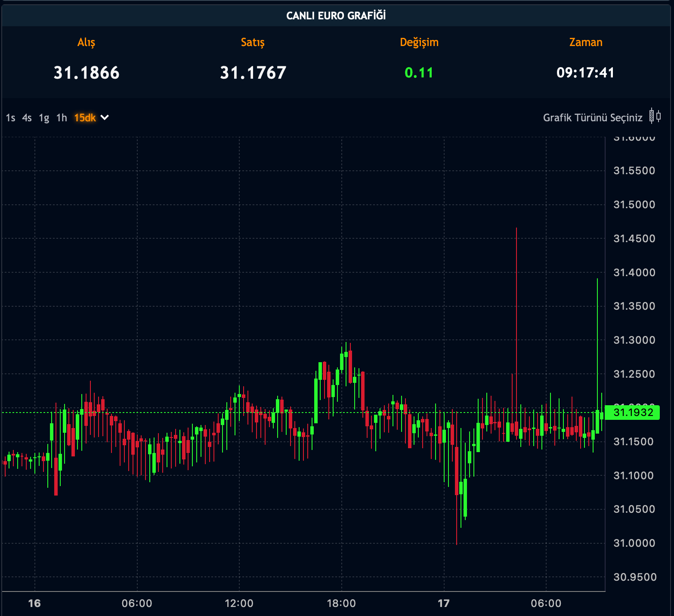This screenshot has height=616, width=674.
Task: Click the 31.4500 price axis label
Action: click(634, 238)
